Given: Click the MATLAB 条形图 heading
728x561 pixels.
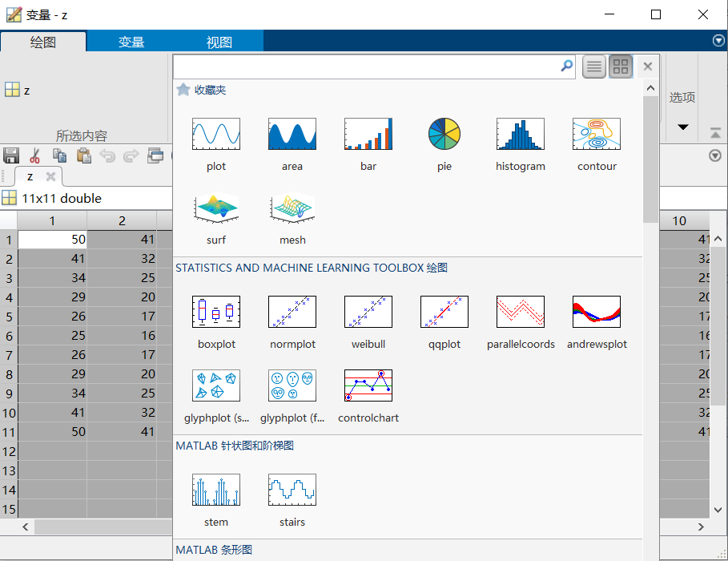Looking at the screenshot, I should click(x=214, y=550).
